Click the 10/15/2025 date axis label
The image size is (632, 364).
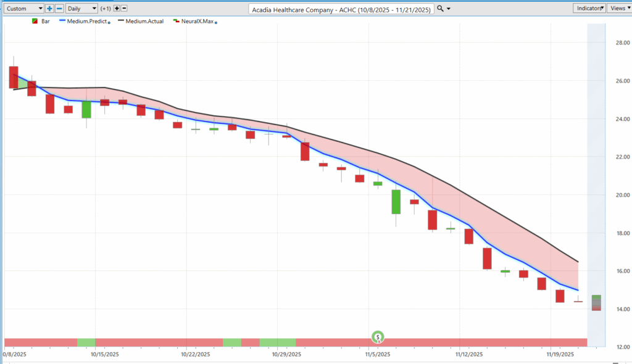coord(105,354)
